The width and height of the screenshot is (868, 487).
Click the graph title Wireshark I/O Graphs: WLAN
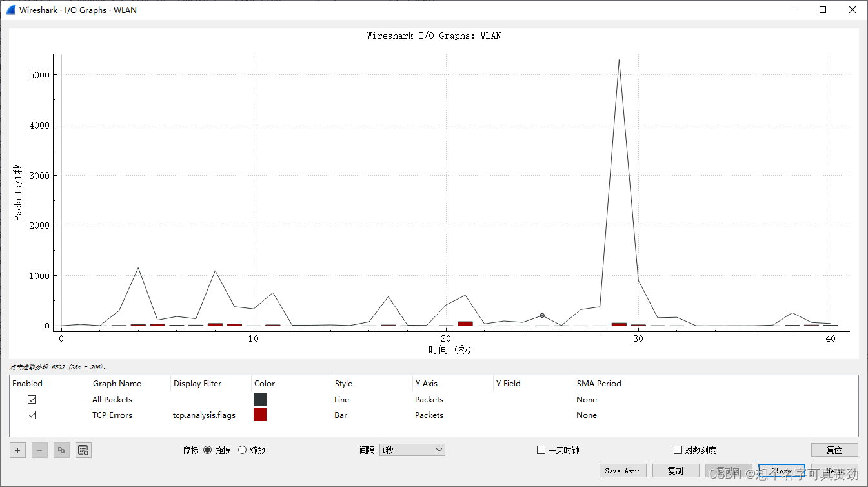(434, 36)
